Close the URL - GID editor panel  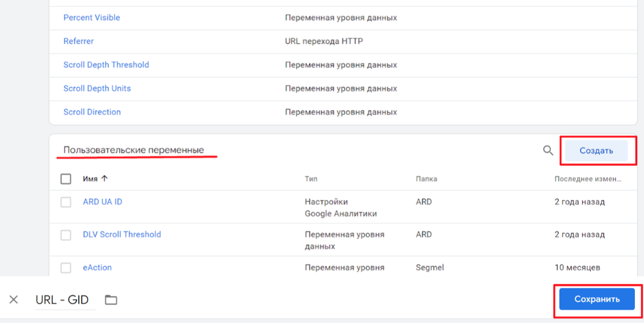pos(14,300)
